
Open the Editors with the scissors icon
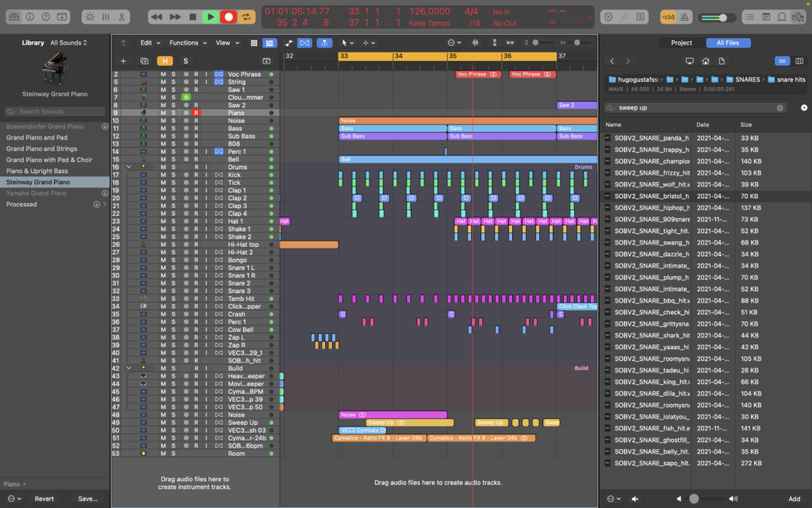pos(122,16)
